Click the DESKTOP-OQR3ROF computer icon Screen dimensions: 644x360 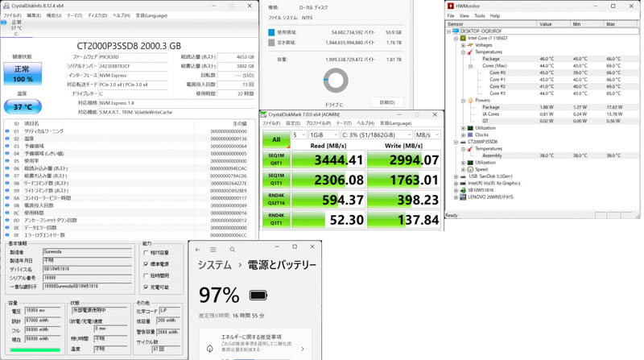tap(456, 31)
